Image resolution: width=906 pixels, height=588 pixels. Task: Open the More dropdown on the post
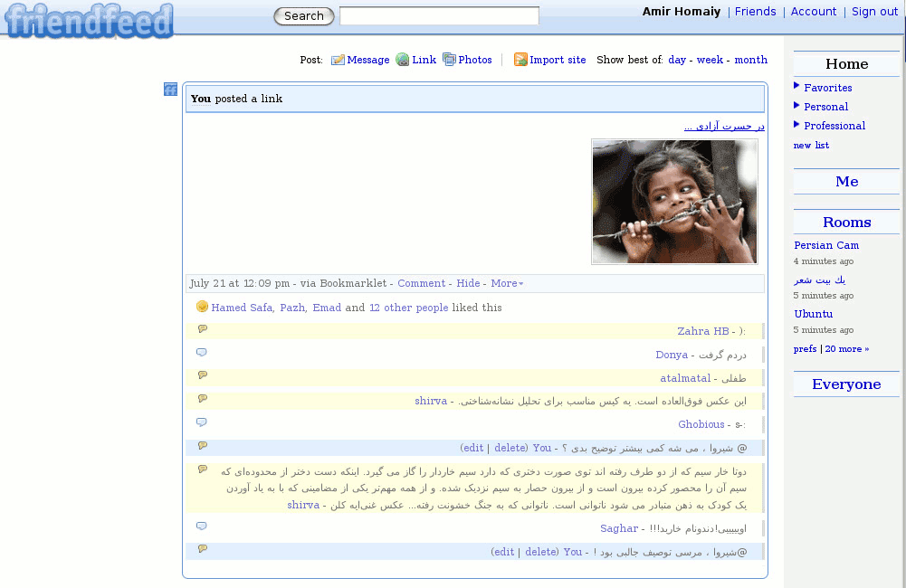point(507,284)
